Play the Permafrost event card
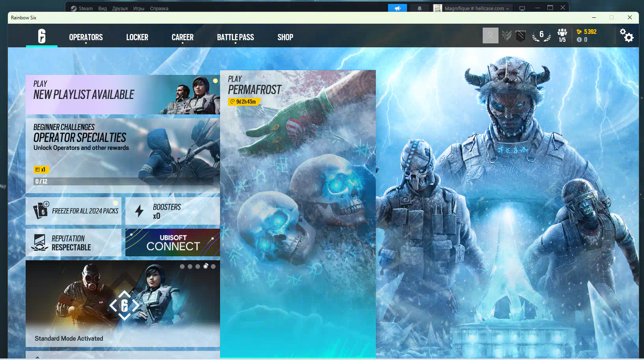The image size is (644, 360). pyautogui.click(x=298, y=214)
